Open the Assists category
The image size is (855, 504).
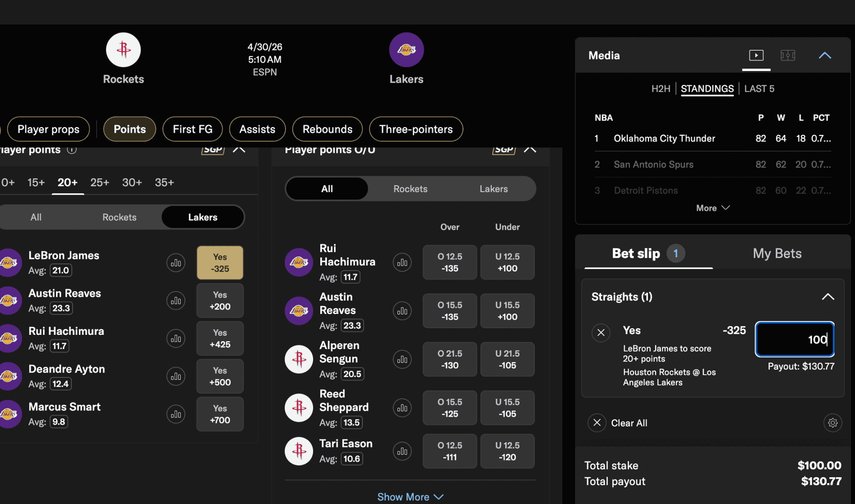(257, 129)
